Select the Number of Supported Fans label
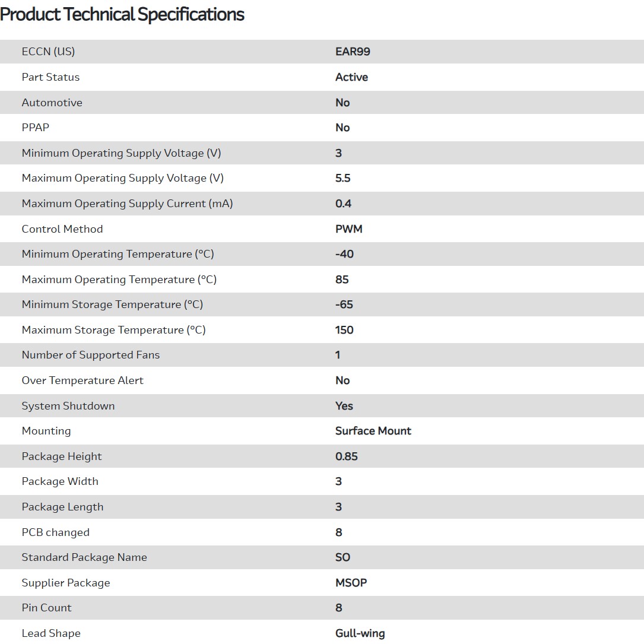Viewport: 644px width, 644px height. point(90,355)
